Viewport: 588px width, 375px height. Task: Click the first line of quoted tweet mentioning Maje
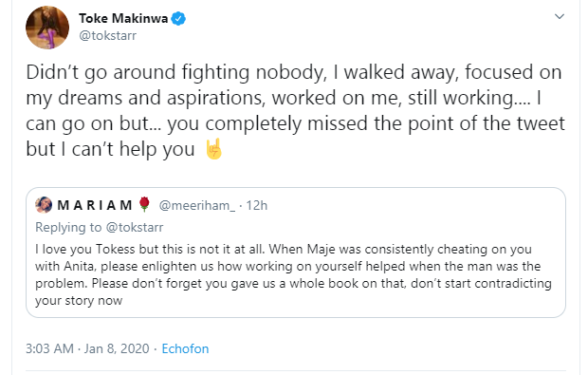(x=284, y=250)
